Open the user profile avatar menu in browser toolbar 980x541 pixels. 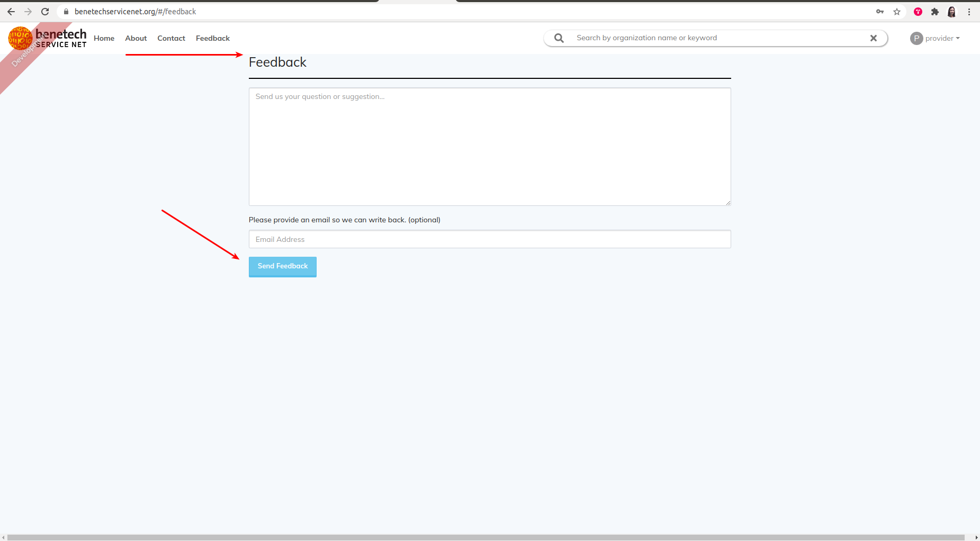pos(952,11)
